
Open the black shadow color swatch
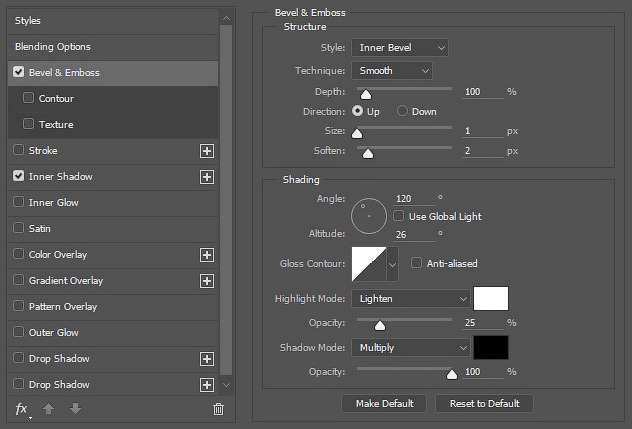(491, 347)
